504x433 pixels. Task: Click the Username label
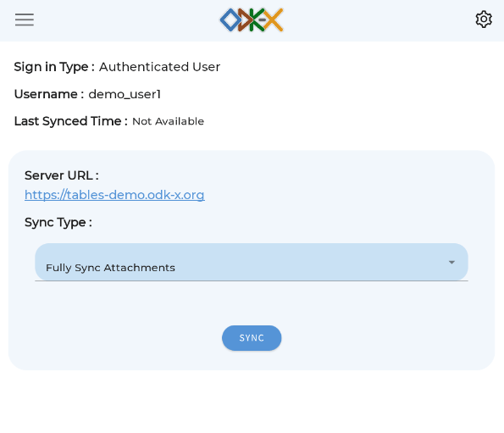click(x=49, y=94)
